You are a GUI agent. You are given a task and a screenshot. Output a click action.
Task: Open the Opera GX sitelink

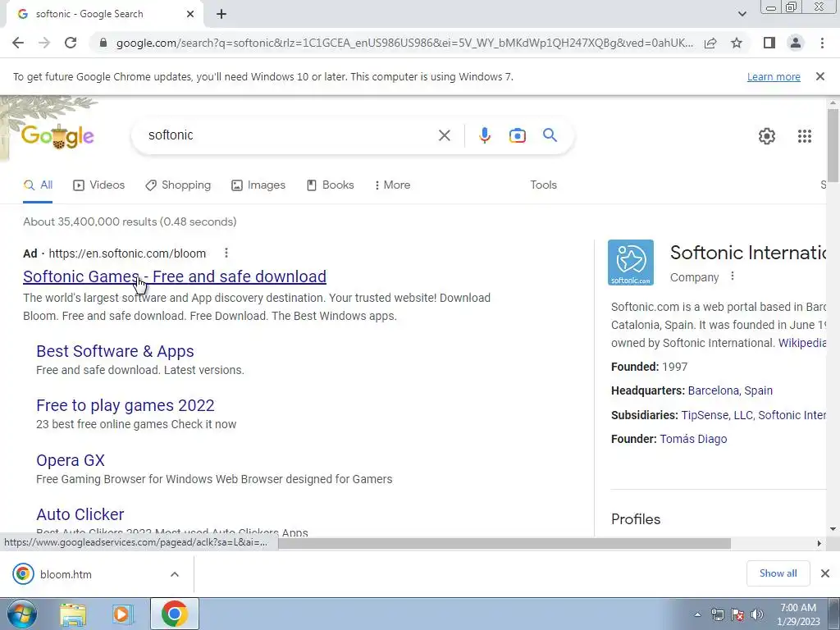pyautogui.click(x=71, y=461)
